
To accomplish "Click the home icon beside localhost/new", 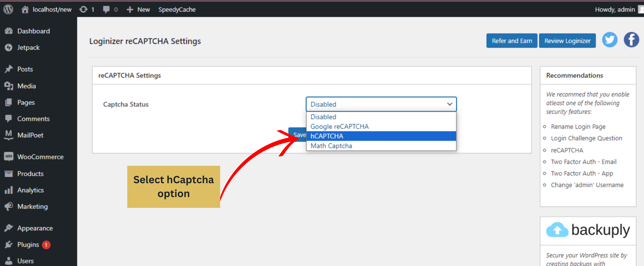I will [x=25, y=9].
